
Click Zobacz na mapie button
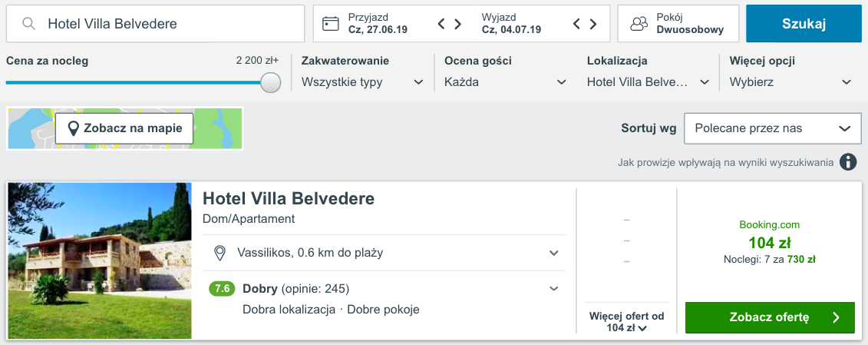coord(124,128)
